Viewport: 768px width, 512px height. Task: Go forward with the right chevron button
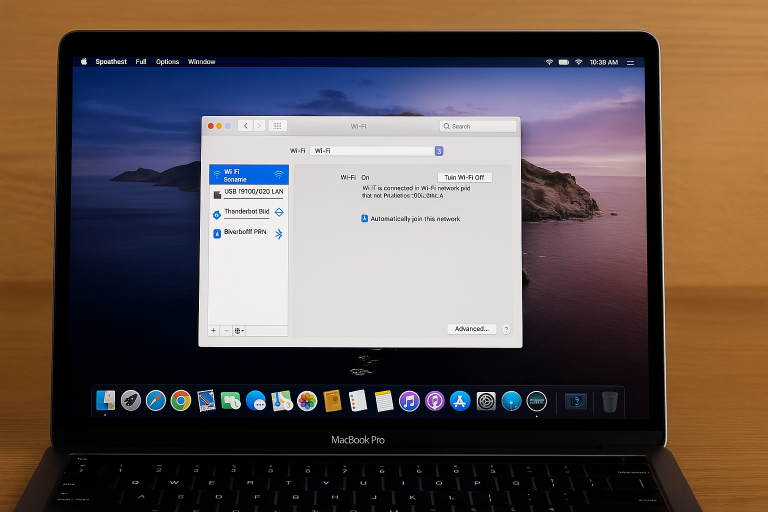point(259,126)
